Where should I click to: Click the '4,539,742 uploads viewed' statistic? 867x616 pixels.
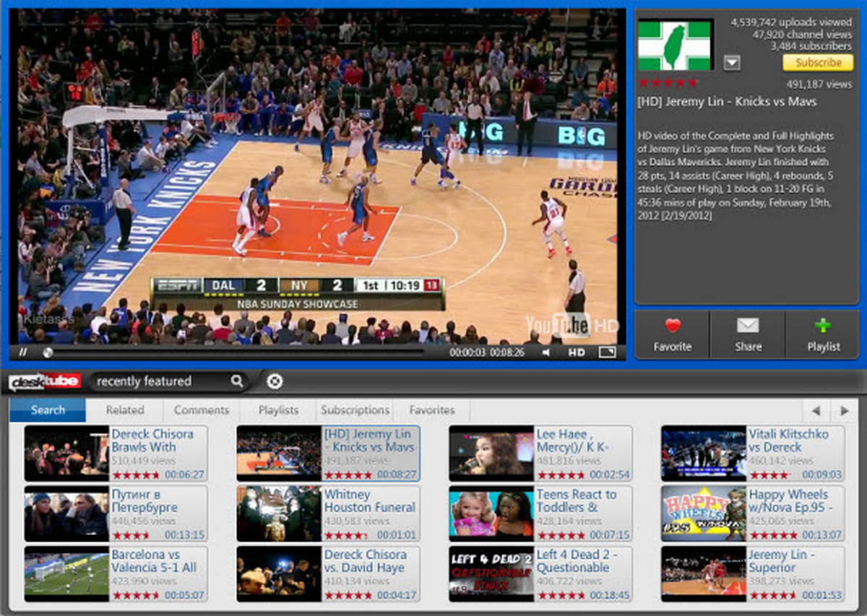click(791, 22)
